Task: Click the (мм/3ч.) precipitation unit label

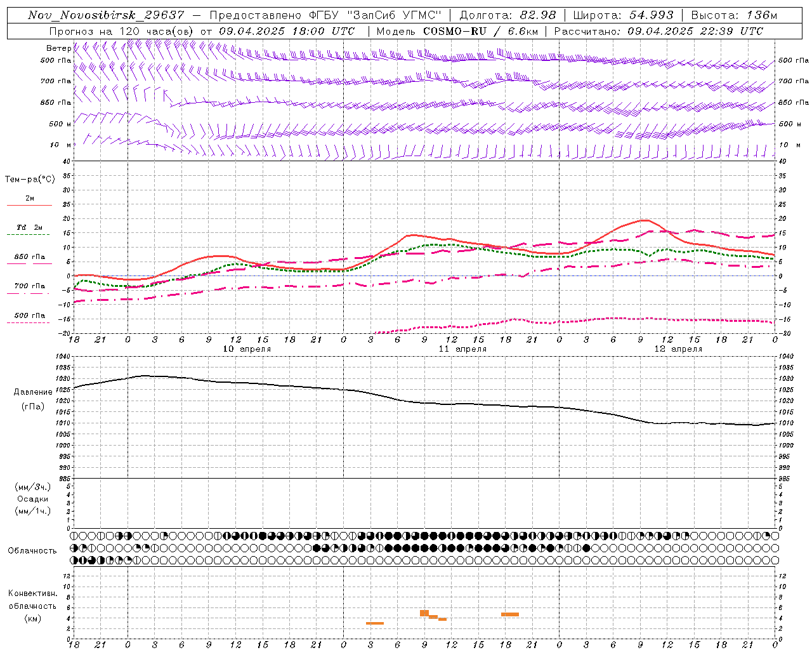Action: tap(33, 487)
